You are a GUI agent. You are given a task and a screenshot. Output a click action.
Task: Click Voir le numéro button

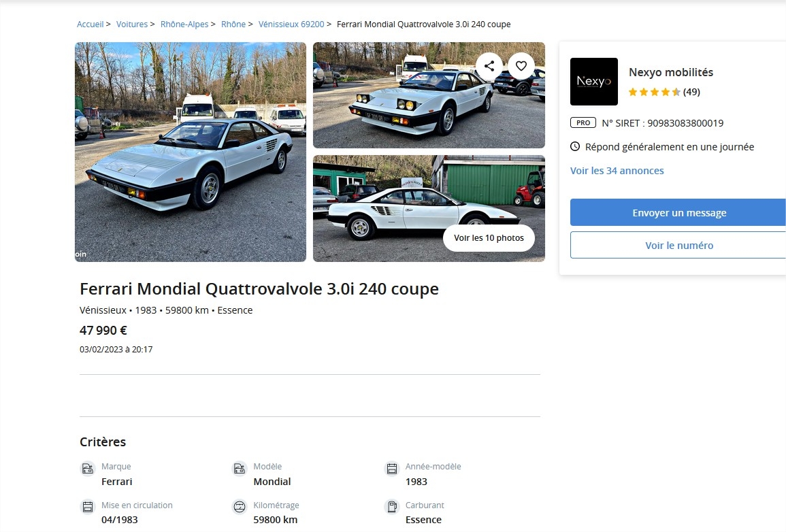point(678,245)
